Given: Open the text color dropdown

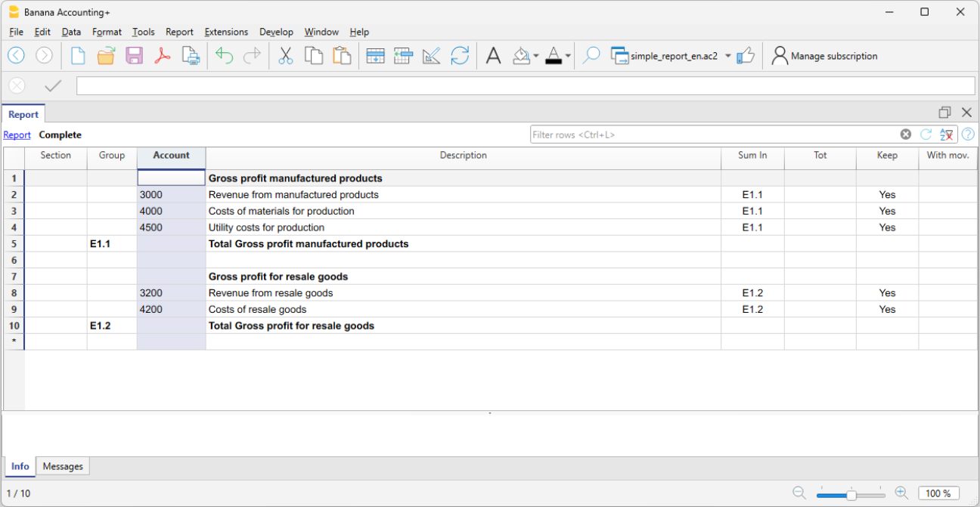Looking at the screenshot, I should tap(566, 55).
